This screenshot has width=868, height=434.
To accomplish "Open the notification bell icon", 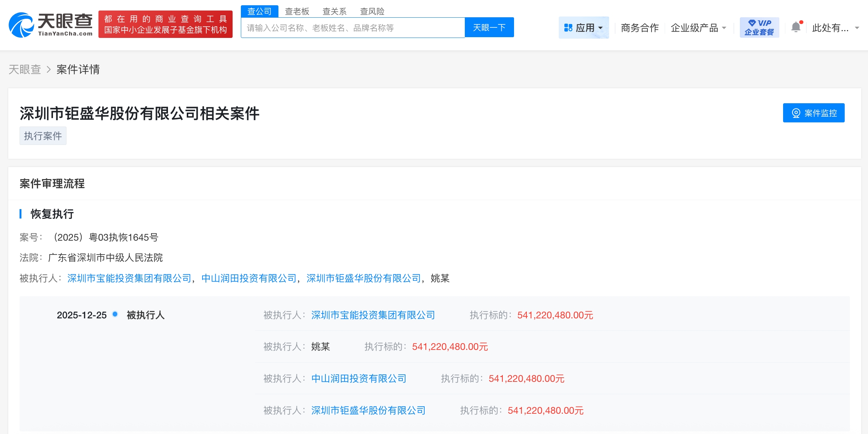I will 795,27.
